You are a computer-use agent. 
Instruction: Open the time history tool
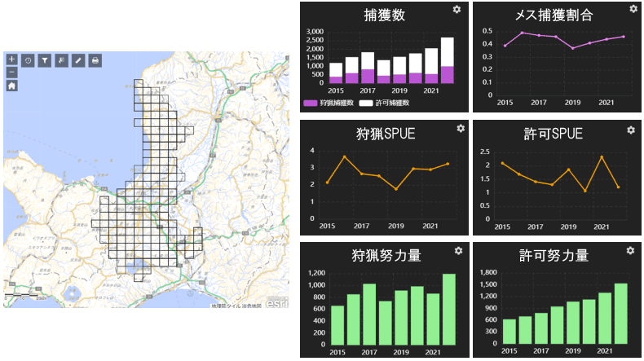pos(29,59)
